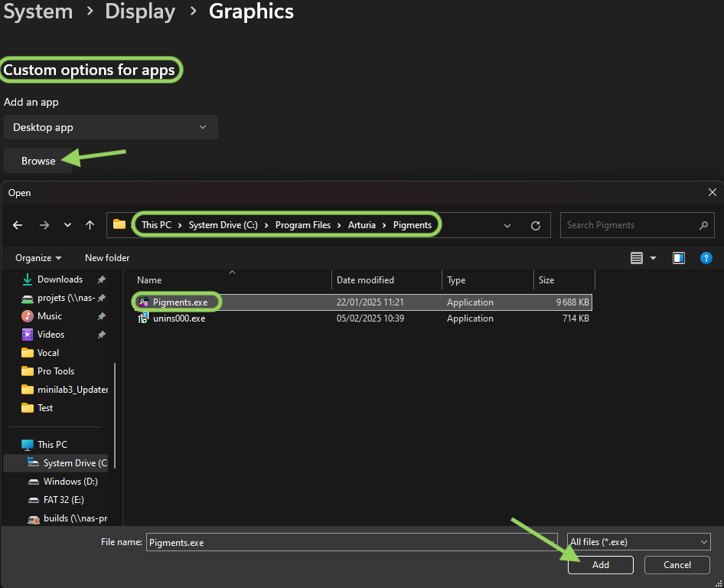
Task: Navigate to System in breadcrumb
Action: coord(38,11)
